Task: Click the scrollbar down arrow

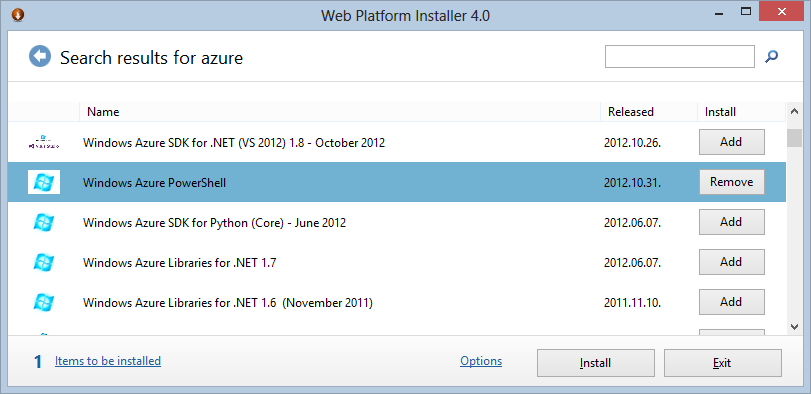Action: point(794,326)
